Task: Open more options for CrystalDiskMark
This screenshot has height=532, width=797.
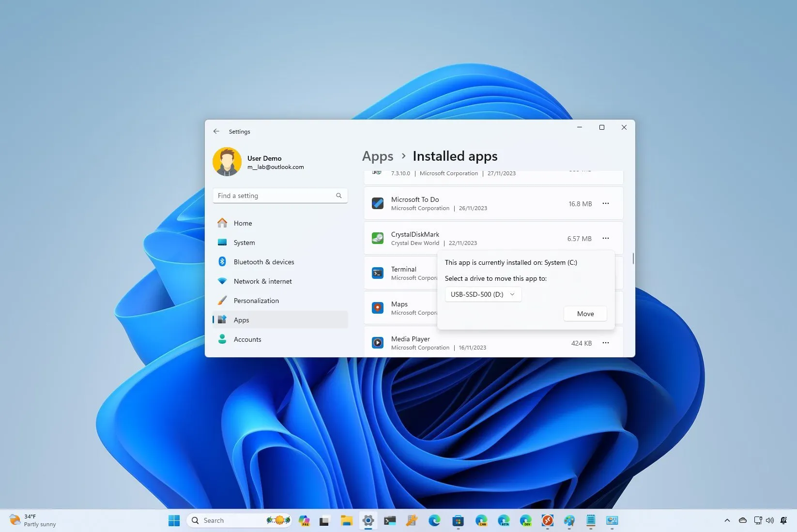Action: 606,238
